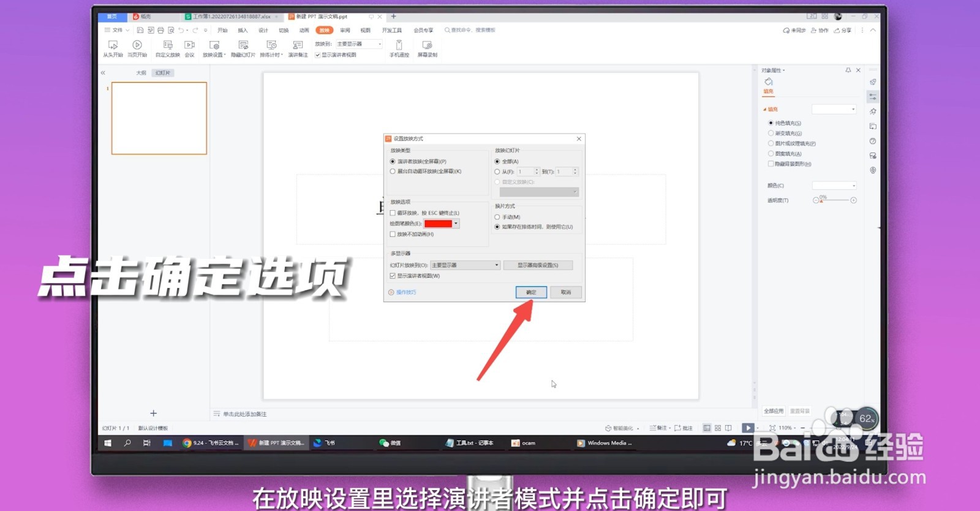
Task: Open slideshow settings (放映设置) ribbon button
Action: pyautogui.click(x=214, y=48)
